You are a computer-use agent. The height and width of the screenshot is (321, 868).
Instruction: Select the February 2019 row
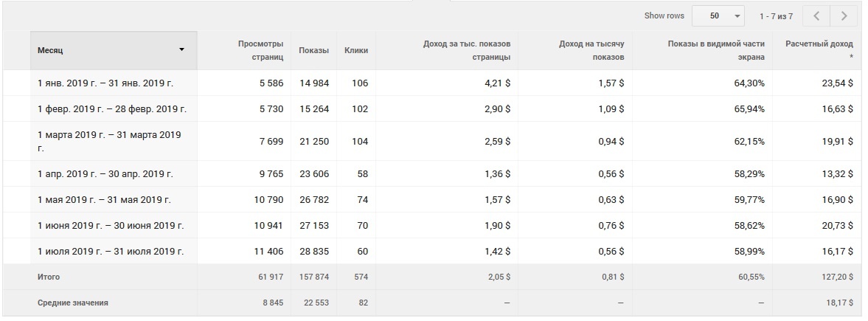click(112, 109)
